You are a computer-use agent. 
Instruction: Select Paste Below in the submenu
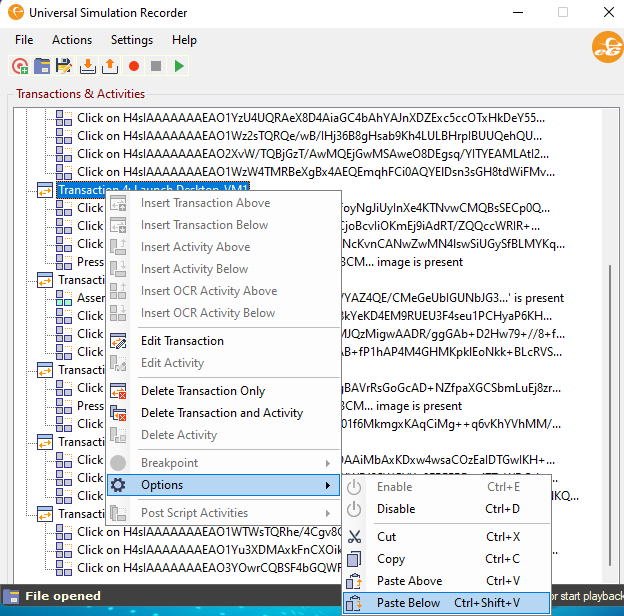[x=409, y=603]
